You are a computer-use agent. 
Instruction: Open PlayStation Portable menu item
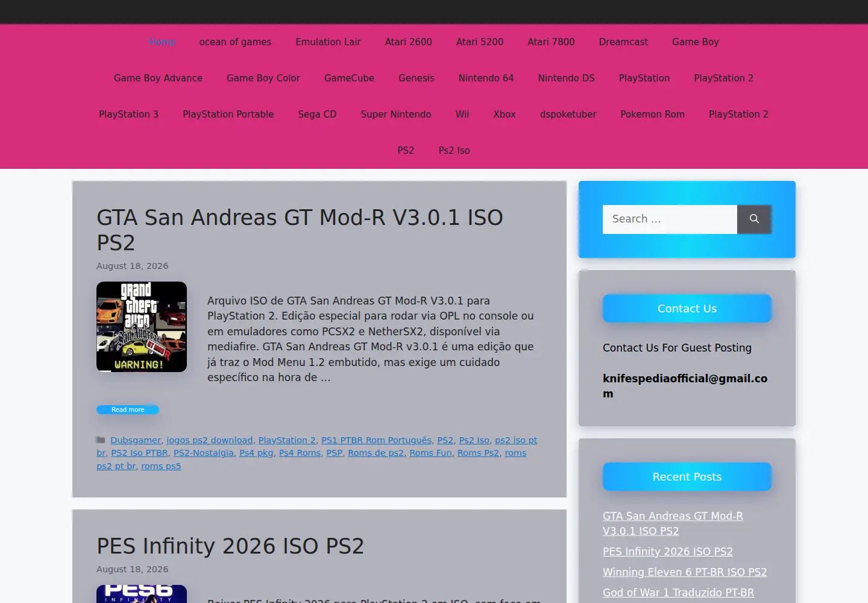(228, 115)
